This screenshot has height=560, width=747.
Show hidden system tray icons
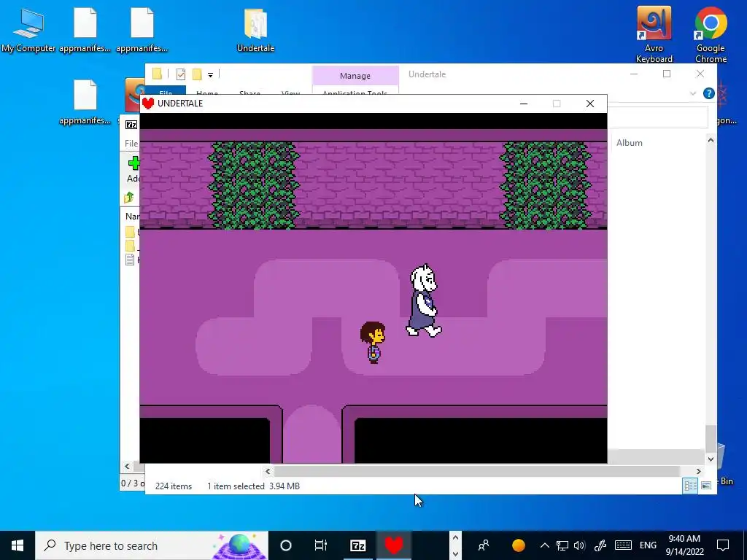click(x=544, y=545)
